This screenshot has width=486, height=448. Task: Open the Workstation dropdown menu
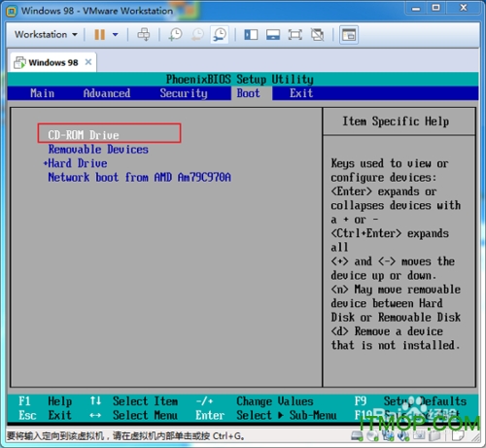click(46, 35)
